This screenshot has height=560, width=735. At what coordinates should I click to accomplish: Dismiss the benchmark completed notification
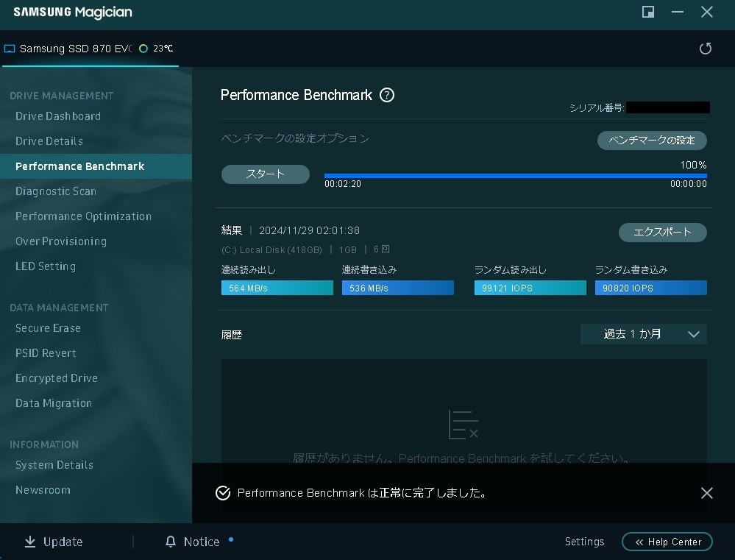pyautogui.click(x=706, y=493)
